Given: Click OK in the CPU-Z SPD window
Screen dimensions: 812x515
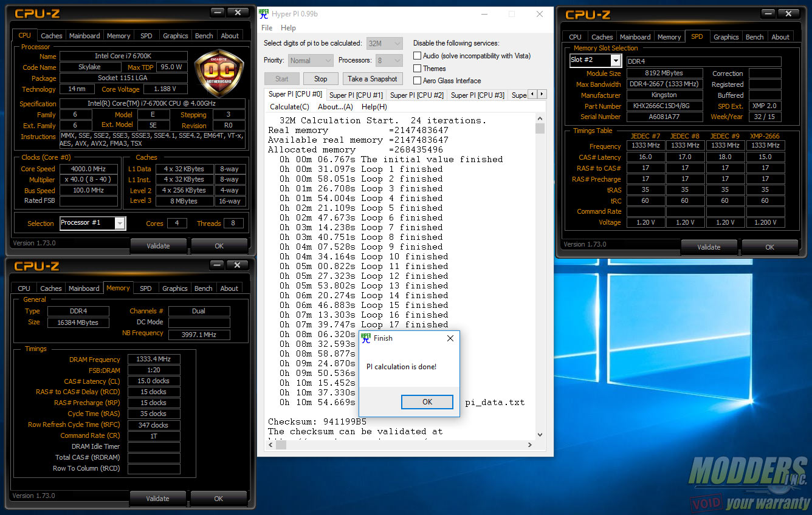Looking at the screenshot, I should coord(770,247).
